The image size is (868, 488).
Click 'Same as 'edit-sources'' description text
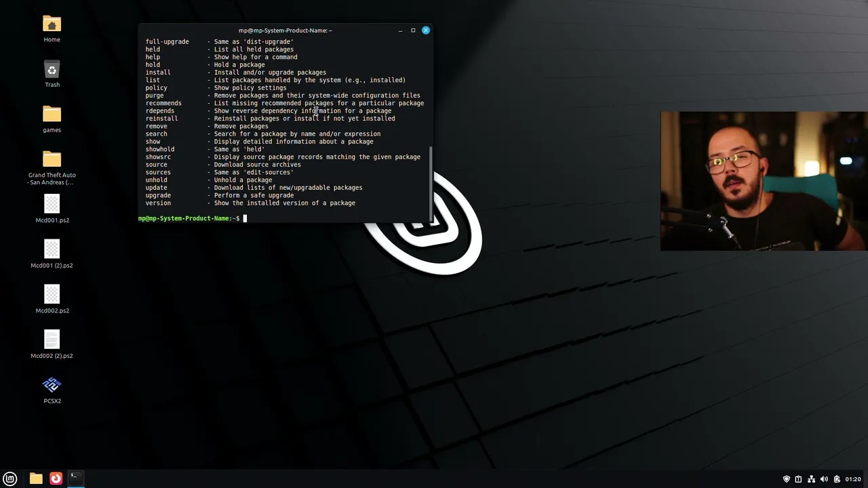tap(254, 173)
